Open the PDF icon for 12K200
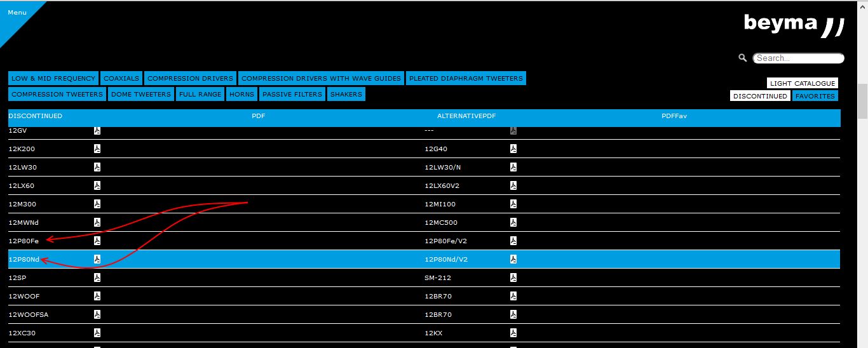This screenshot has width=868, height=348. point(97,149)
